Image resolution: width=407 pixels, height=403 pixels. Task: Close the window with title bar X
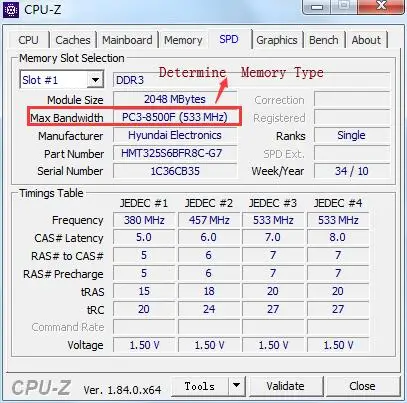[381, 6]
